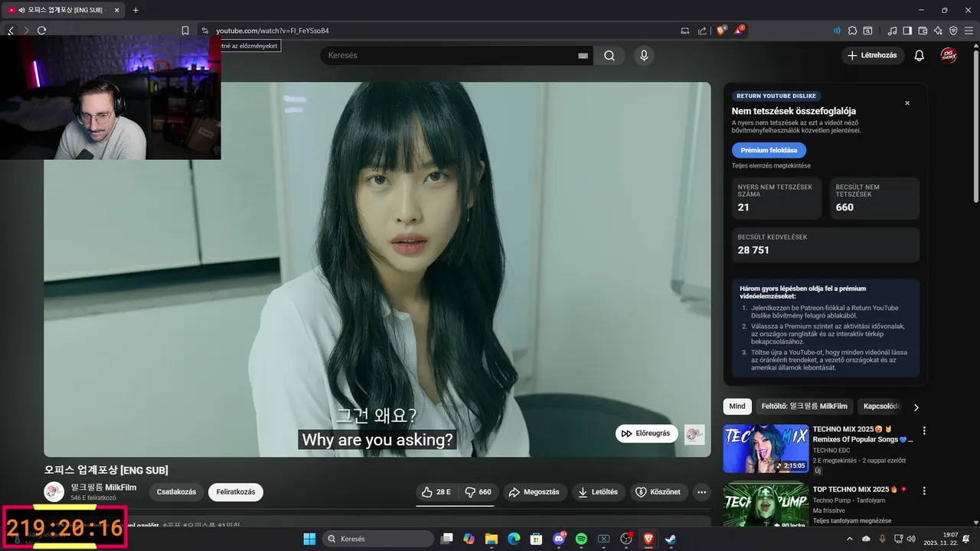Open Steam from the taskbar
This screenshot has width=980, height=551.
click(x=671, y=539)
